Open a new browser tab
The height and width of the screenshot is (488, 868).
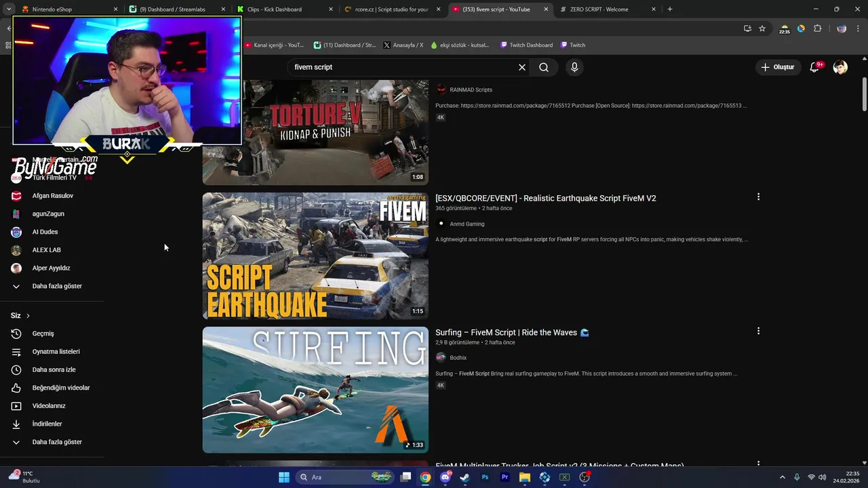click(x=670, y=9)
